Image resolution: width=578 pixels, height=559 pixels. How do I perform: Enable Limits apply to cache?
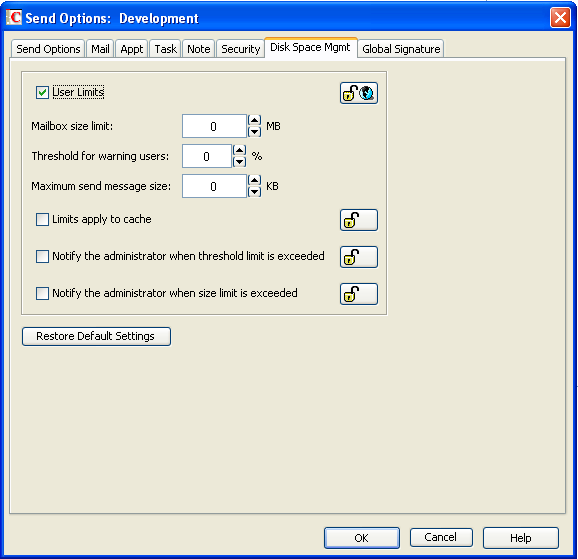[x=42, y=219]
